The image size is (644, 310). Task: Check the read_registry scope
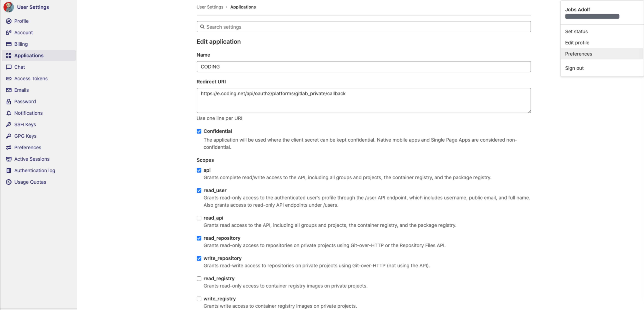(x=199, y=278)
